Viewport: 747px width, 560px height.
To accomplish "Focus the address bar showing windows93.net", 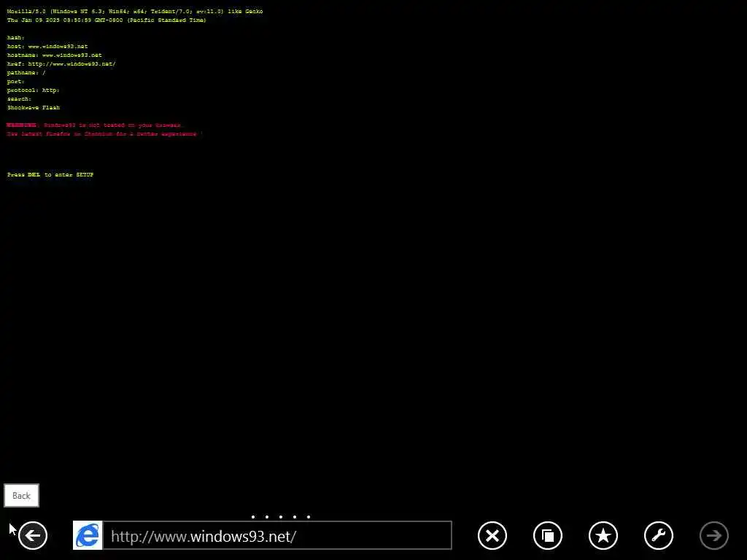I will pyautogui.click(x=277, y=536).
